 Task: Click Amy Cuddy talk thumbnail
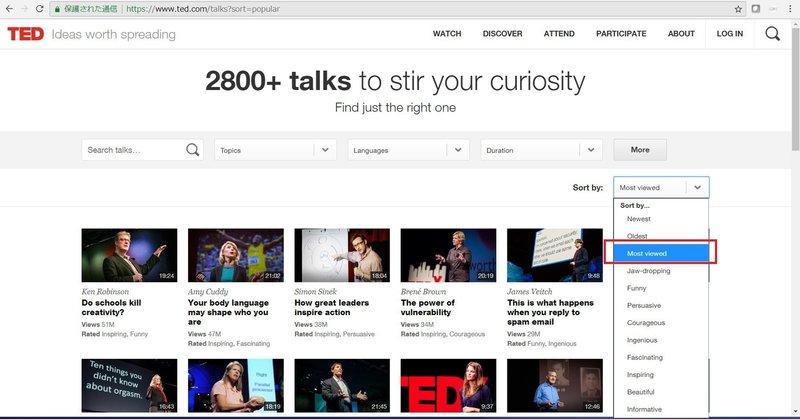(236, 255)
